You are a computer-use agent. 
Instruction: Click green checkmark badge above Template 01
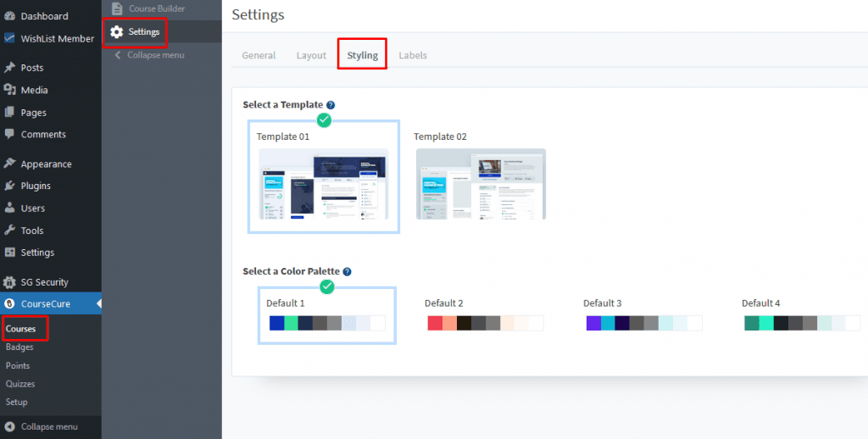click(x=324, y=119)
